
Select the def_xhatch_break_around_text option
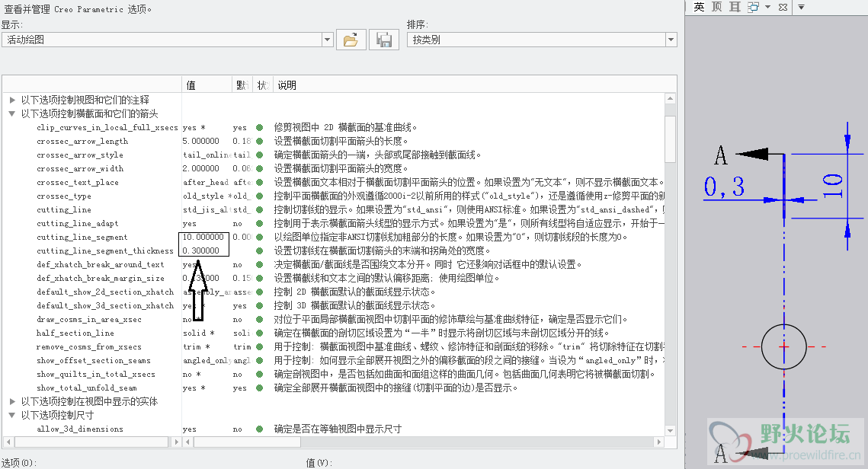tap(100, 264)
